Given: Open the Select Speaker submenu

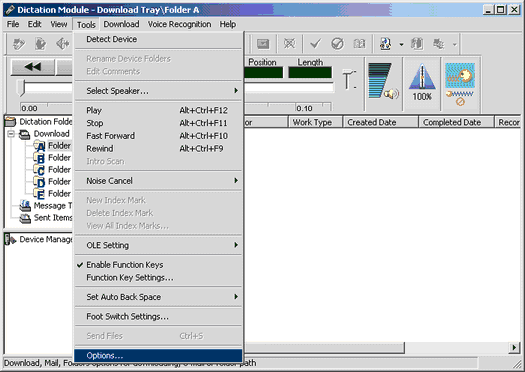Looking at the screenshot, I should tap(158, 91).
